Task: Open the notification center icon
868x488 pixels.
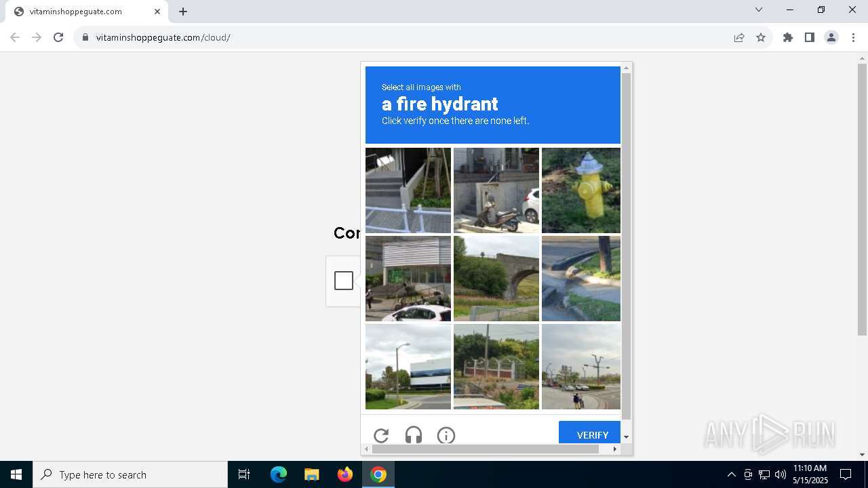Action: pos(846,474)
